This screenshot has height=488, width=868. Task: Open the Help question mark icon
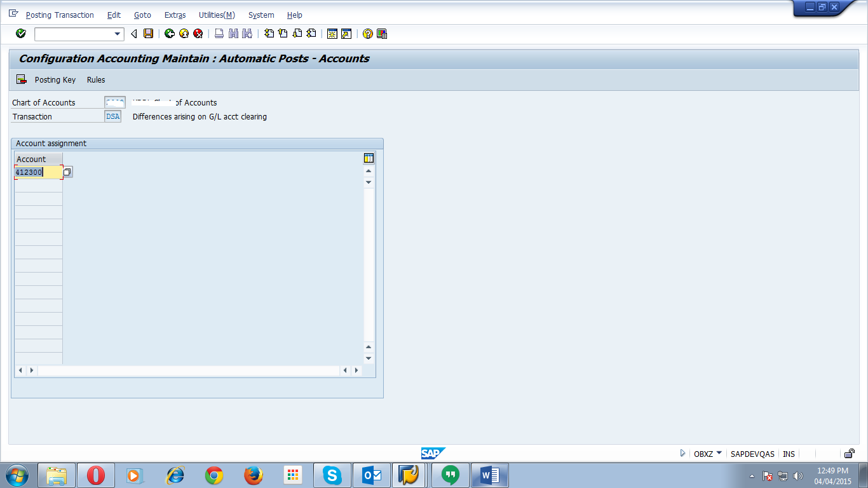[x=367, y=33]
